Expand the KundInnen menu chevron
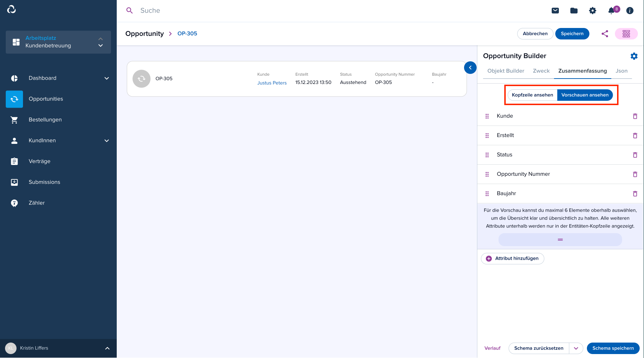 107,141
